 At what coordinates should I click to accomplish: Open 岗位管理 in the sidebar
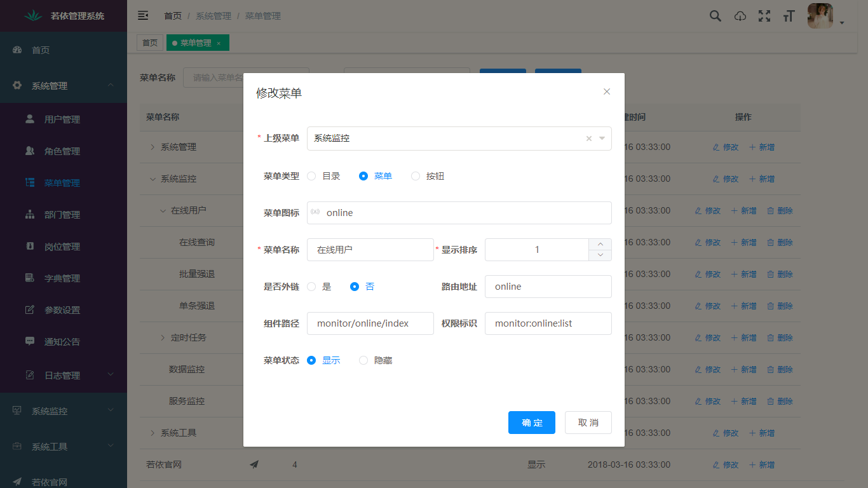click(64, 247)
